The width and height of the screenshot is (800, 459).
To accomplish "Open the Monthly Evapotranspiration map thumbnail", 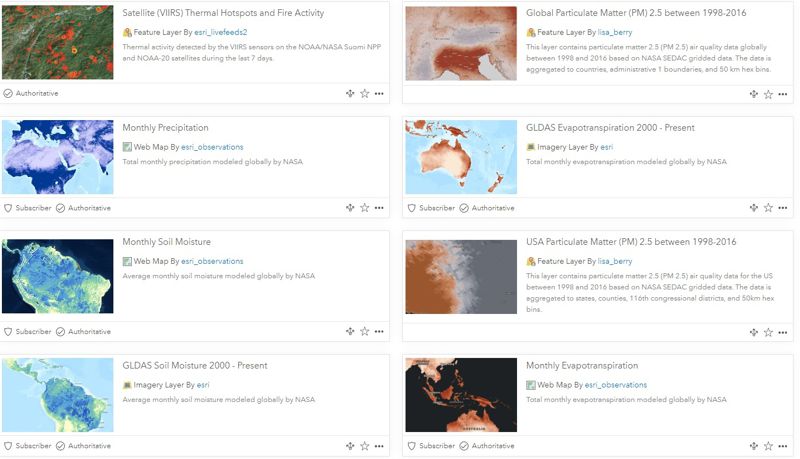I will 461,395.
